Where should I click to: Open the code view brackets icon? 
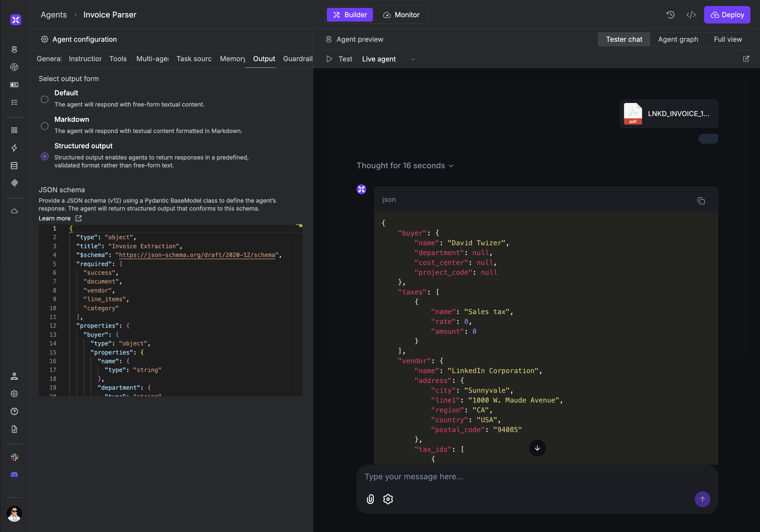tap(691, 15)
